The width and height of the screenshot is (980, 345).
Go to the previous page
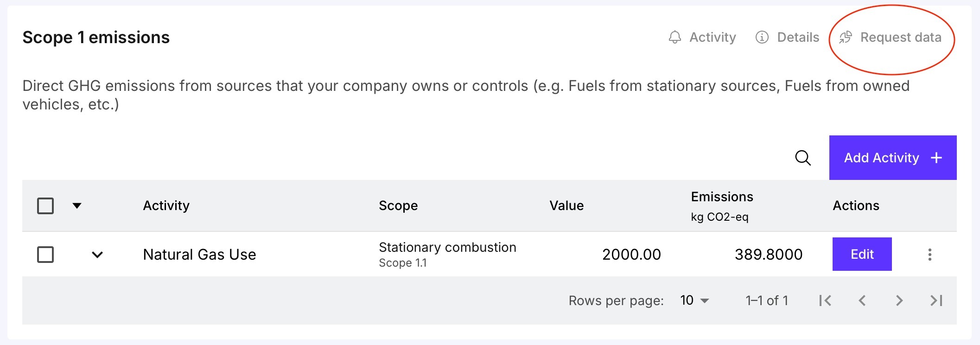pyautogui.click(x=862, y=300)
